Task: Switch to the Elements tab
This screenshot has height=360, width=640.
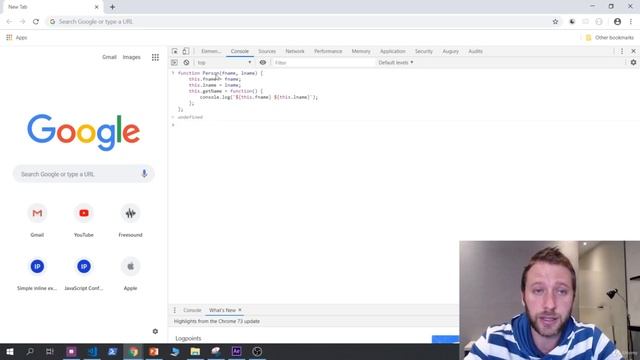Action: point(211,51)
